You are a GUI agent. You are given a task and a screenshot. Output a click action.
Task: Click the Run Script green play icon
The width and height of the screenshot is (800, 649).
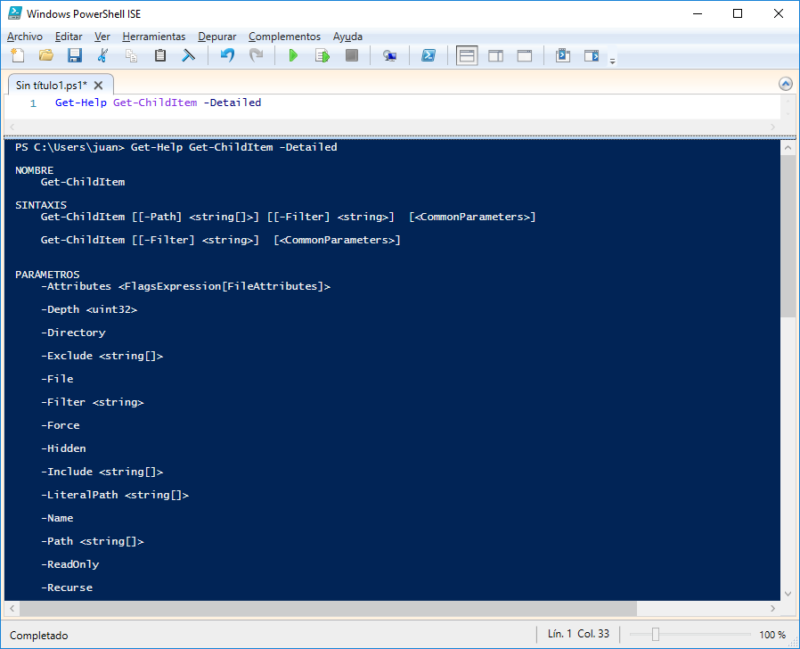(294, 55)
